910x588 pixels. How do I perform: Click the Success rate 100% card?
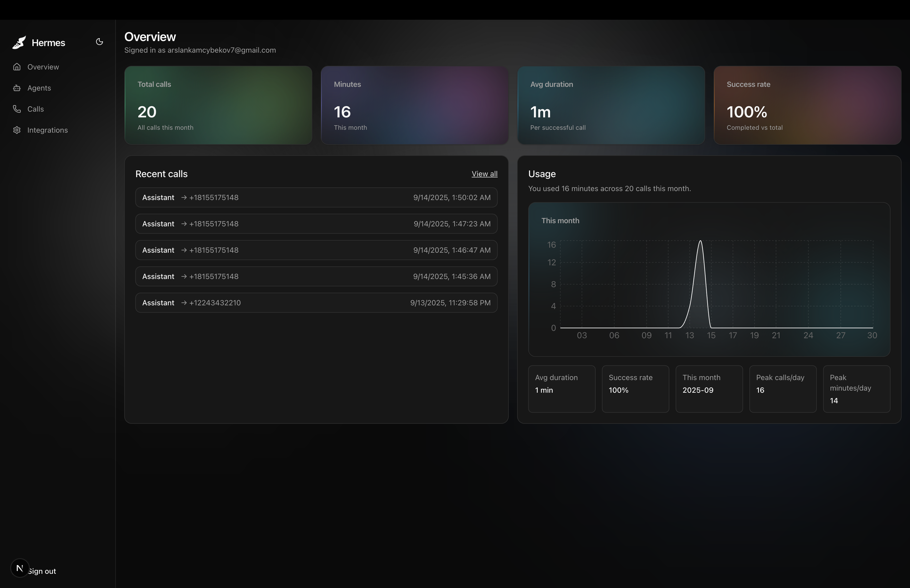(x=807, y=105)
